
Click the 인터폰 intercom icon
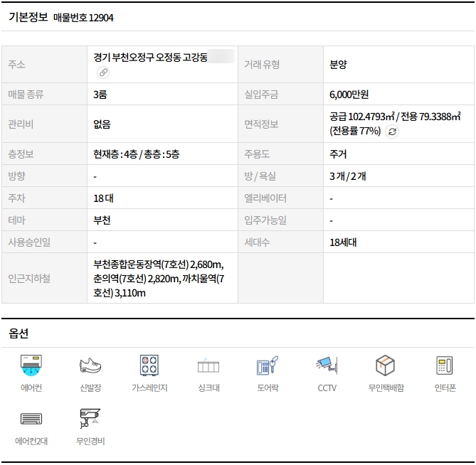pos(445,366)
